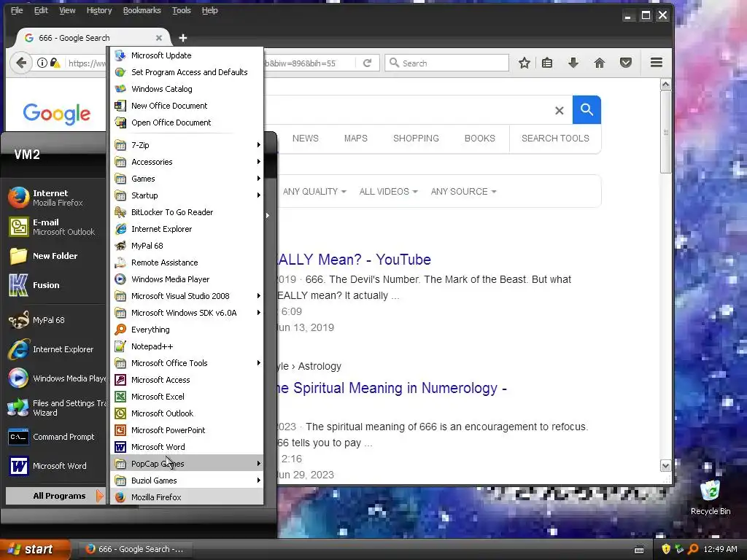
Task: Launch Microsoft Excel
Action: click(186, 397)
